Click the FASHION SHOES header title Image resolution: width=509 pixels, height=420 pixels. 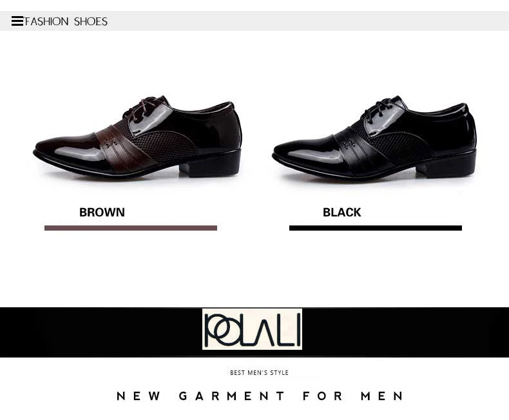pos(66,21)
